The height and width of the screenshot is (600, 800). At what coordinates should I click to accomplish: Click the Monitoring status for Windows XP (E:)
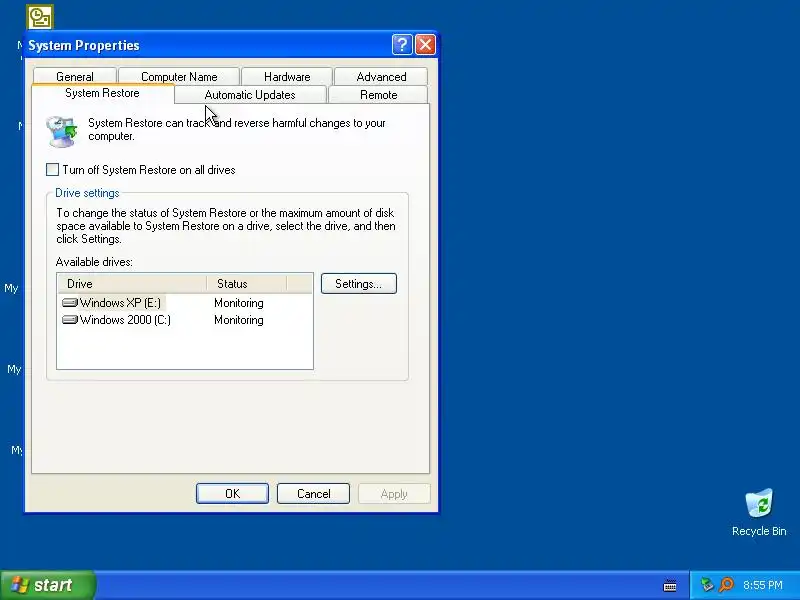click(x=239, y=303)
